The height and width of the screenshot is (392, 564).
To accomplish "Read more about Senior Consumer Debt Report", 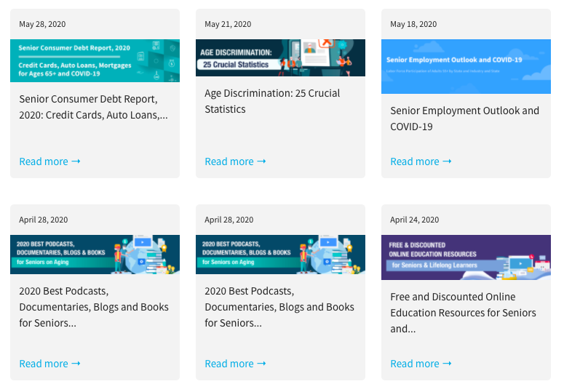I will coord(49,161).
